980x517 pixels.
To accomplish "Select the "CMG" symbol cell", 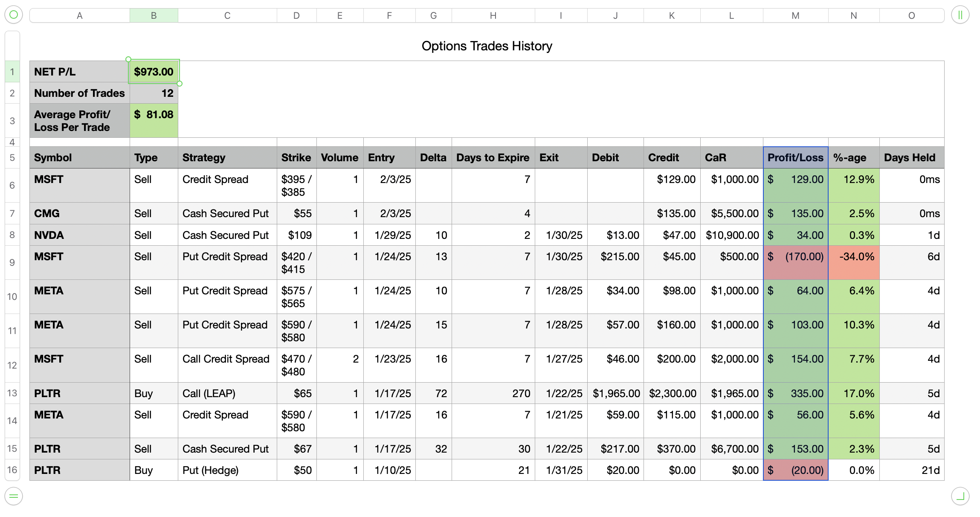I will [x=80, y=213].
